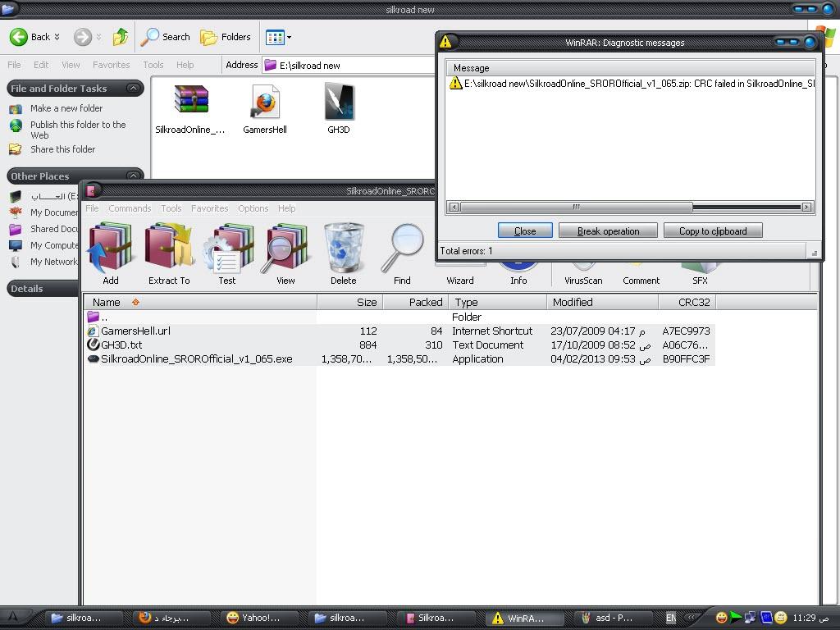840x630 pixels.
Task: Open My Network Places link
Action: click(53, 262)
